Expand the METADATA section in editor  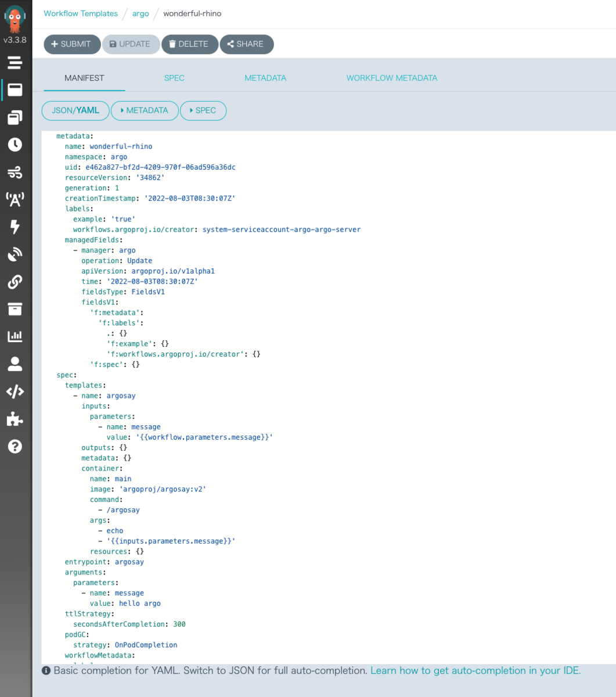pos(145,110)
